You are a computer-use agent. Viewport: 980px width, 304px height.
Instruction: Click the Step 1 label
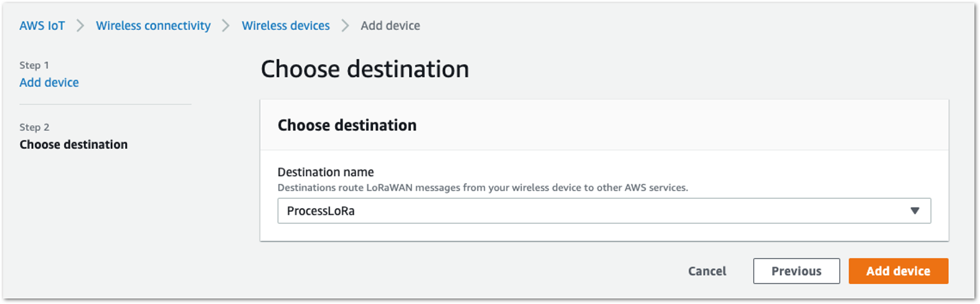pos(34,65)
